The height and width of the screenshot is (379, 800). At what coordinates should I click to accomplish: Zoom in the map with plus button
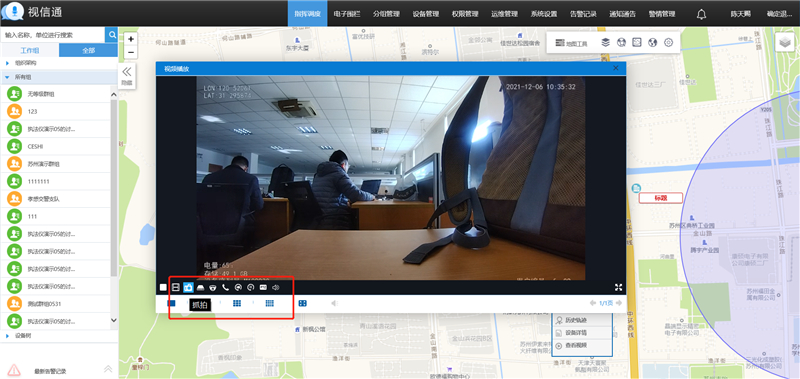(x=131, y=39)
